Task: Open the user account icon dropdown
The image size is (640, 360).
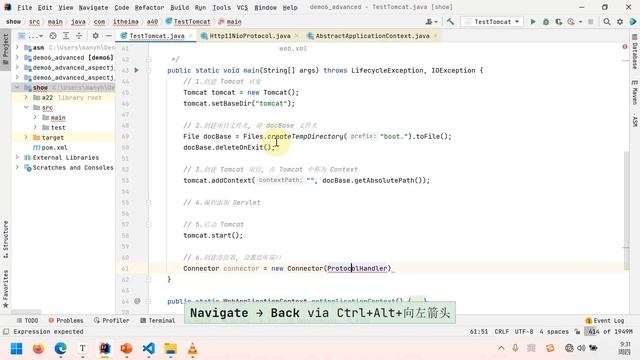Action: (431, 22)
